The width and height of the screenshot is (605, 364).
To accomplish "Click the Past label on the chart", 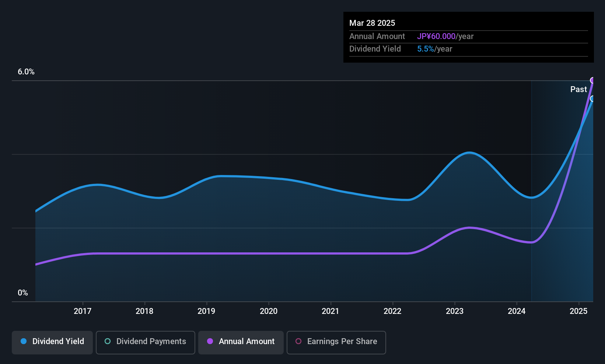I will (x=578, y=89).
